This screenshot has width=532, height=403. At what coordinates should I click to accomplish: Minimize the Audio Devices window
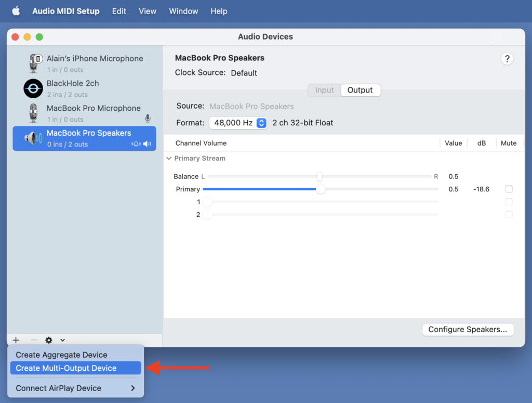point(27,37)
